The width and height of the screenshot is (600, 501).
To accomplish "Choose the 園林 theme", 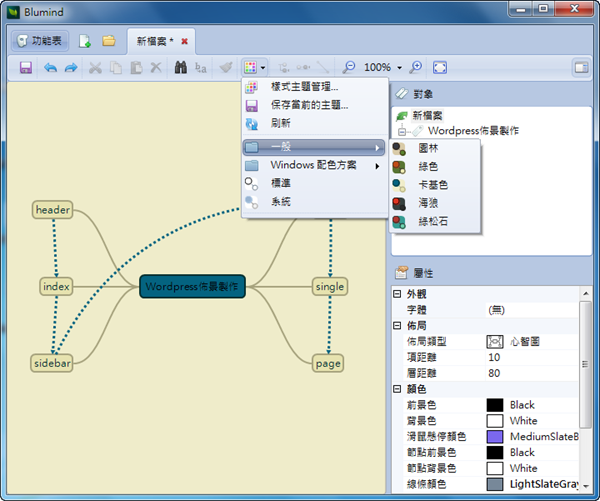I will point(435,149).
